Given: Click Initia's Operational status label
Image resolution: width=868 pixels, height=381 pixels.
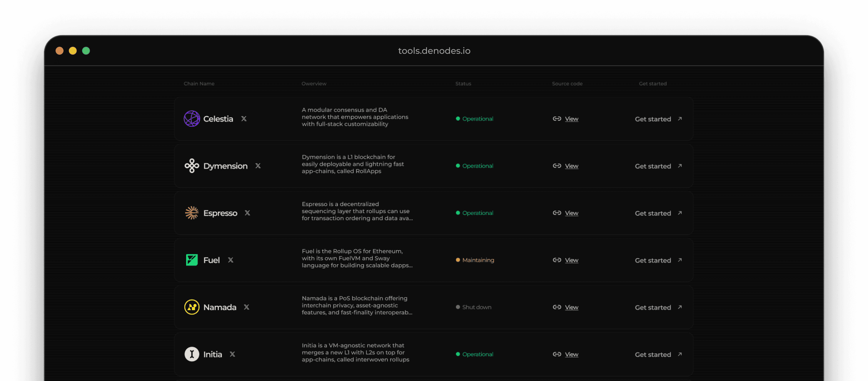Looking at the screenshot, I should point(478,355).
